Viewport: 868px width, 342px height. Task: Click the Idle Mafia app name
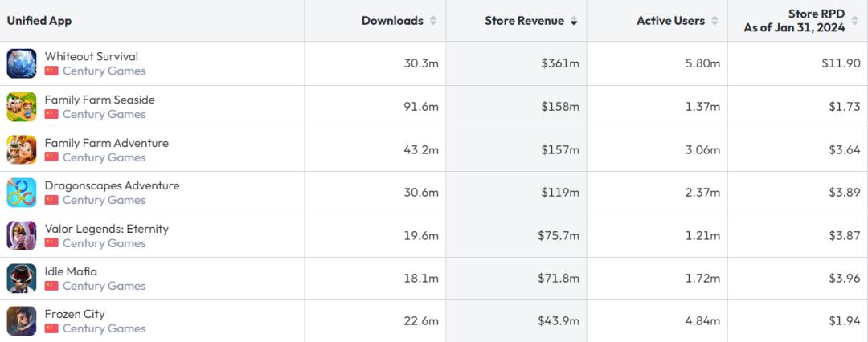click(71, 271)
